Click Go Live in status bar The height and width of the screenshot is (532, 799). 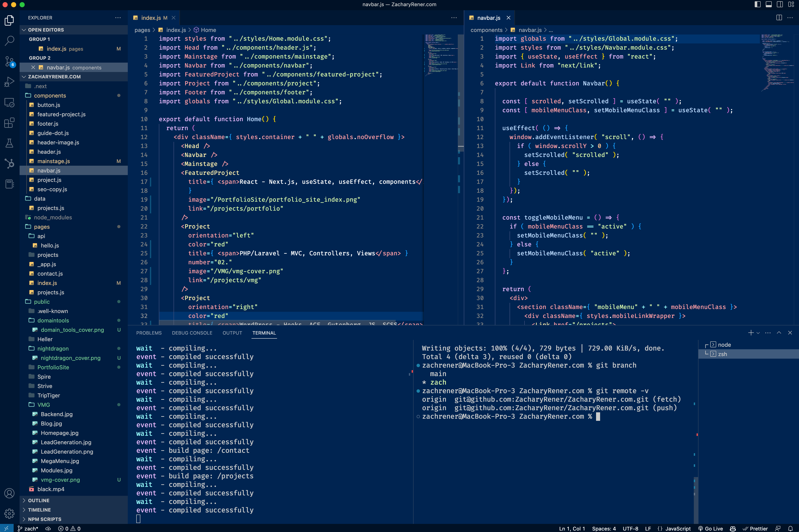(710, 528)
